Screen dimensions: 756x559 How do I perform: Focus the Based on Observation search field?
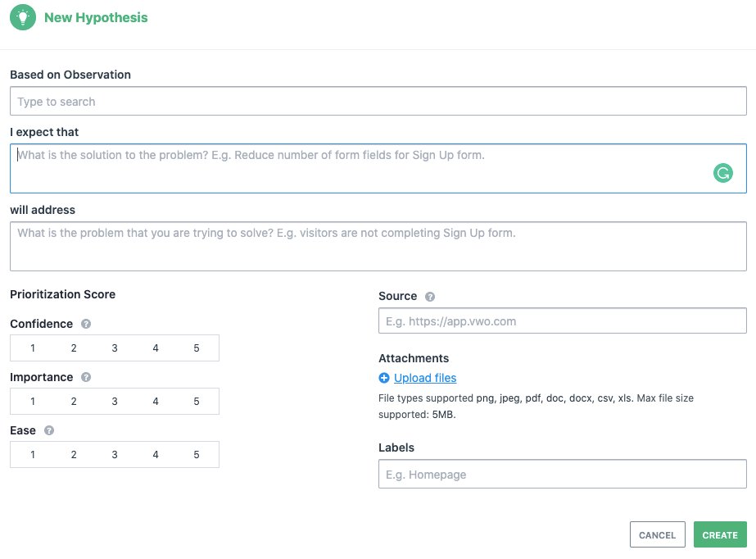tap(378, 102)
